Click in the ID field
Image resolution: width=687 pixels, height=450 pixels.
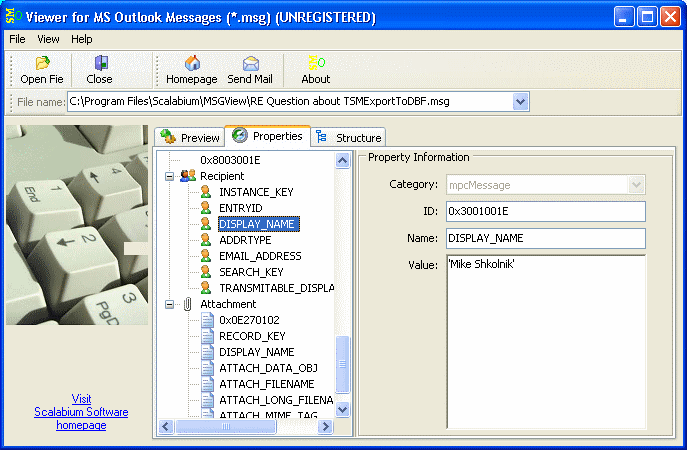coord(545,211)
